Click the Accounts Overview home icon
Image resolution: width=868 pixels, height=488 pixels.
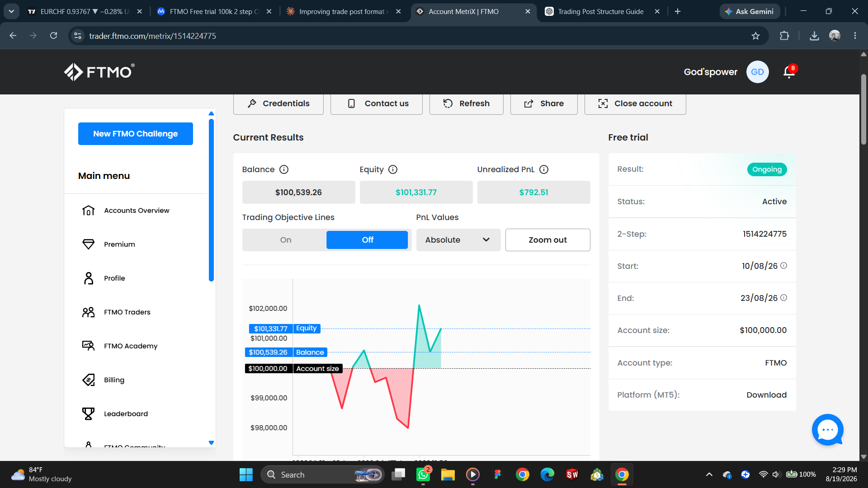(89, 211)
